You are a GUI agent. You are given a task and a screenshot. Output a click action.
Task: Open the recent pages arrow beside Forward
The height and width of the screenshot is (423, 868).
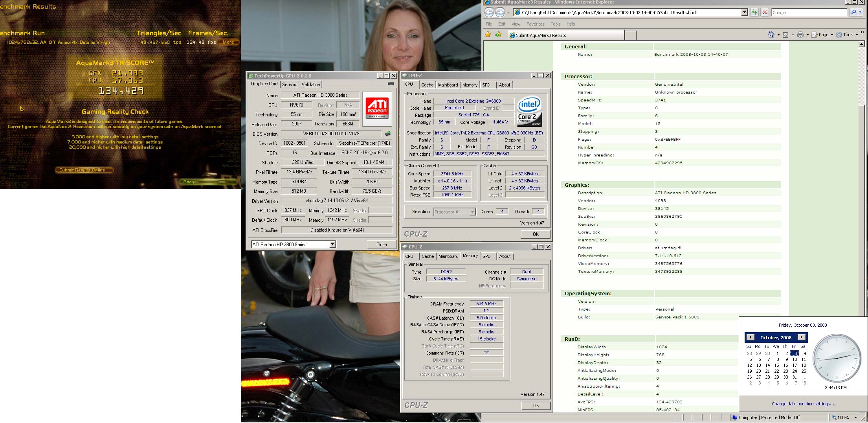[508, 13]
